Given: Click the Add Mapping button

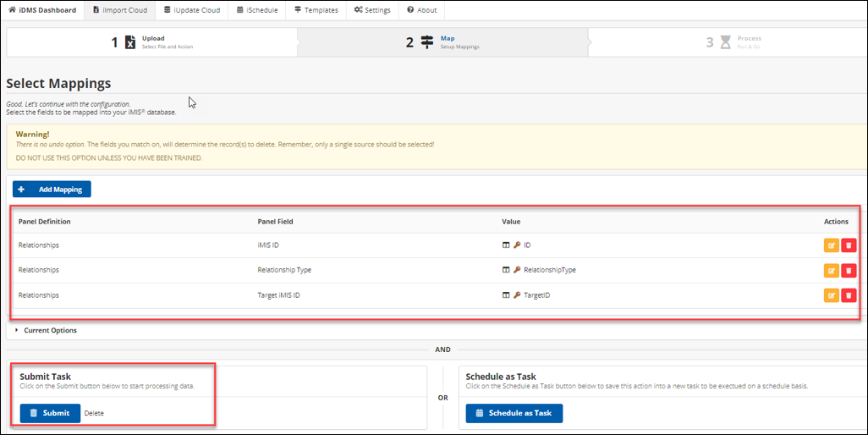Looking at the screenshot, I should tap(52, 190).
